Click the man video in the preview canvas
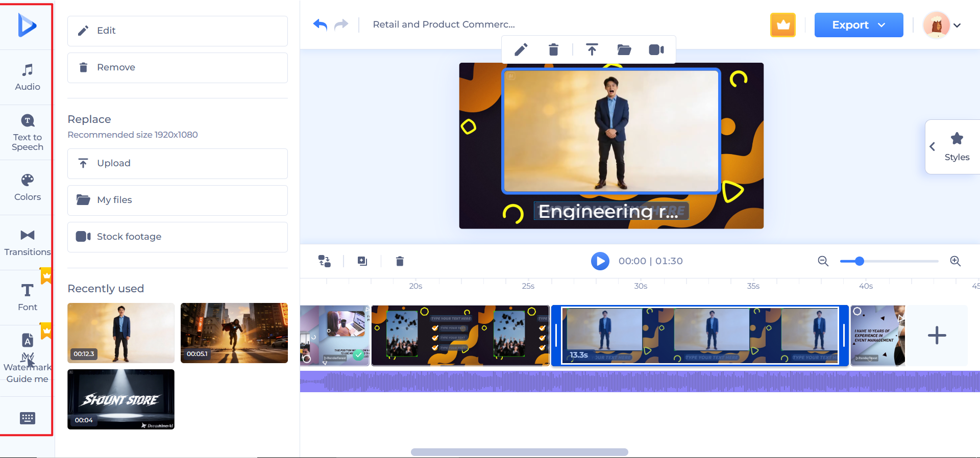Image resolution: width=980 pixels, height=458 pixels. click(611, 131)
